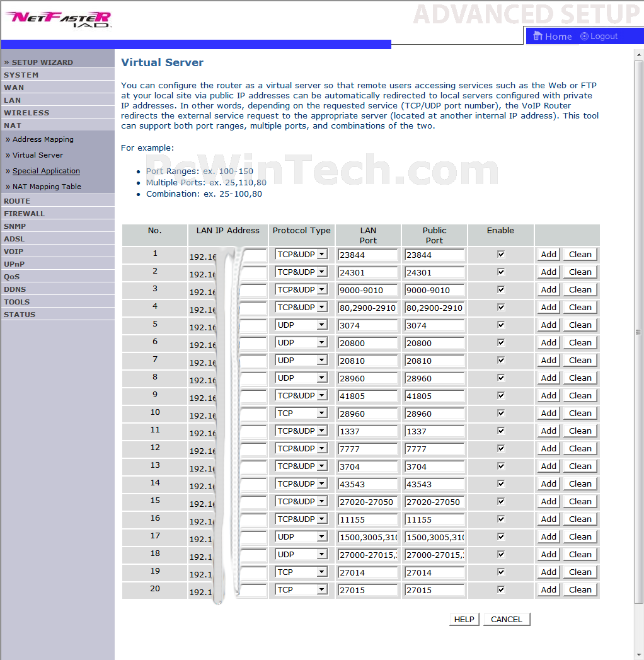Click Public Port field showing 9000-9010
Screen dimensions: 644x660
point(434,290)
